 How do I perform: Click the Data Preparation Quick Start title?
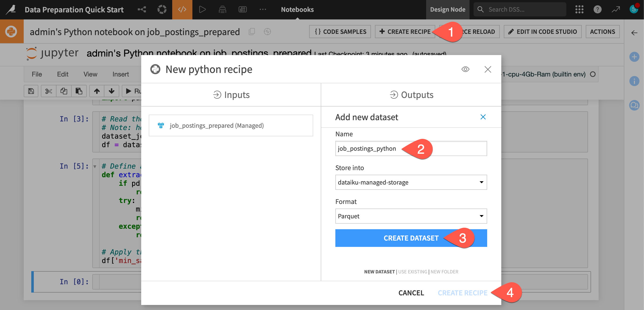point(74,10)
